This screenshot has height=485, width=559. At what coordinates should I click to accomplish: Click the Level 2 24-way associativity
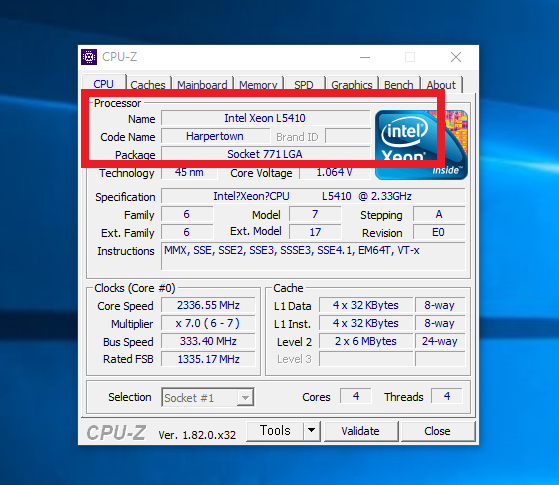pos(440,341)
